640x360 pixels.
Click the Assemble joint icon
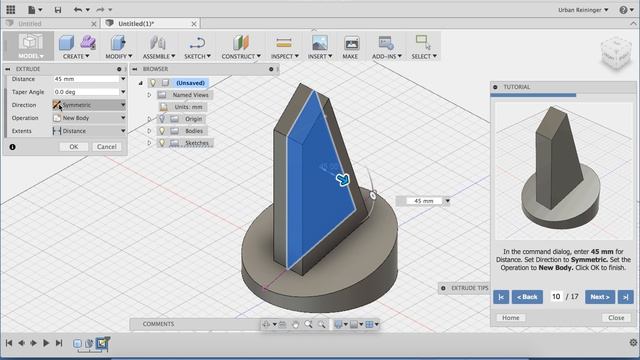tap(158, 42)
